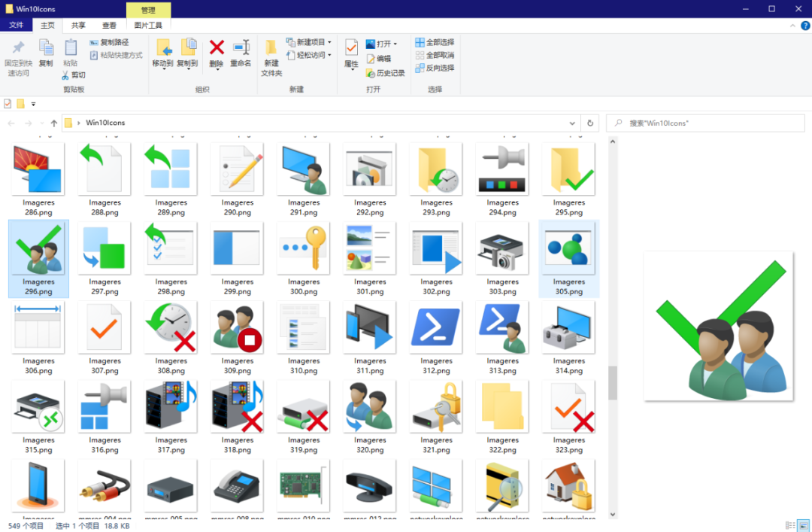Open recent locations dropdown arrow
Screen dimensions: 812x532
(42, 123)
